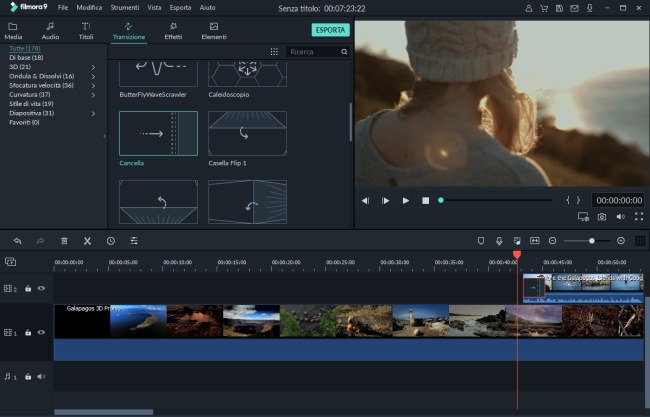
Task: Open the user account icon in title bar
Action: [x=528, y=7]
